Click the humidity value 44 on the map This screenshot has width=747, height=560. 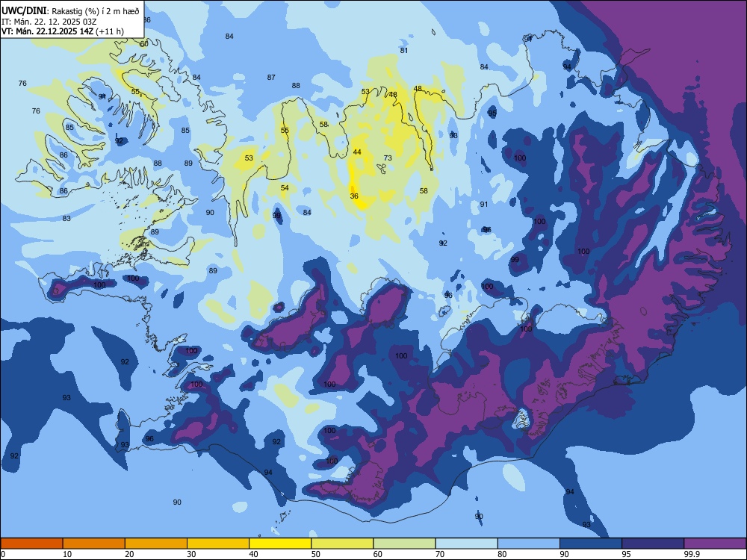point(357,152)
